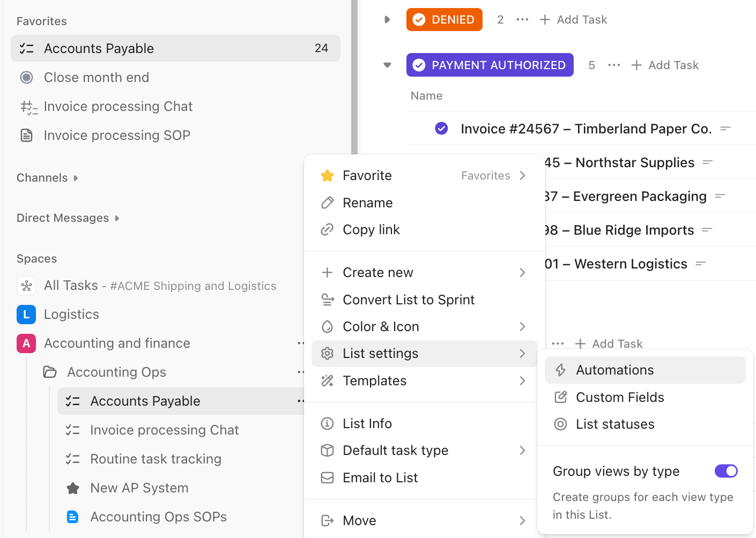
Task: Disable the Group views by type toggle
Action: 726,471
